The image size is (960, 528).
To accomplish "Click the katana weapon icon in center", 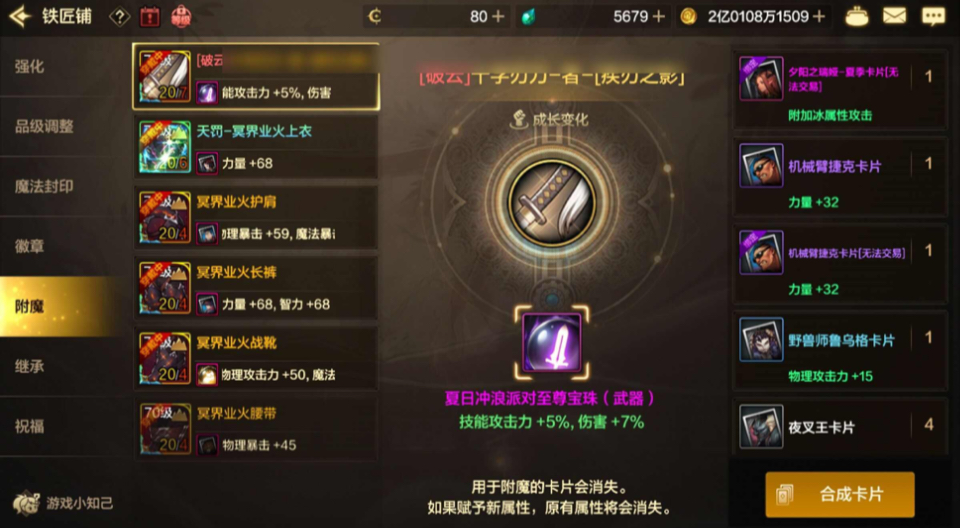I will tap(552, 200).
